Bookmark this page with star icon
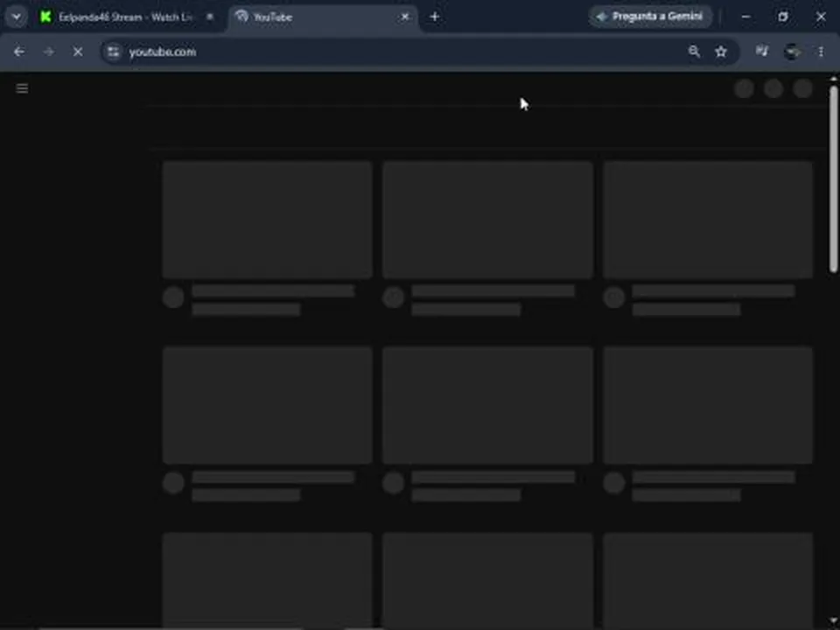This screenshot has height=630, width=840. tap(721, 52)
